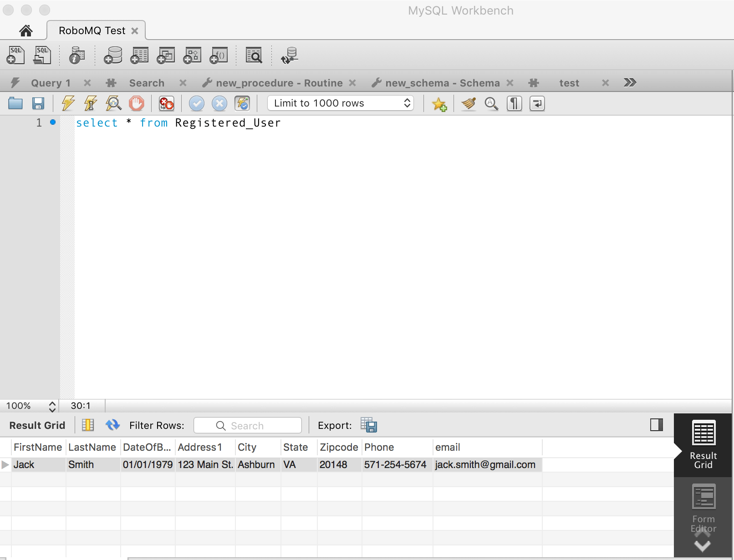Viewport: 734px width, 560px height.
Task: Select the 20148 zipcode cell
Action: point(339,465)
